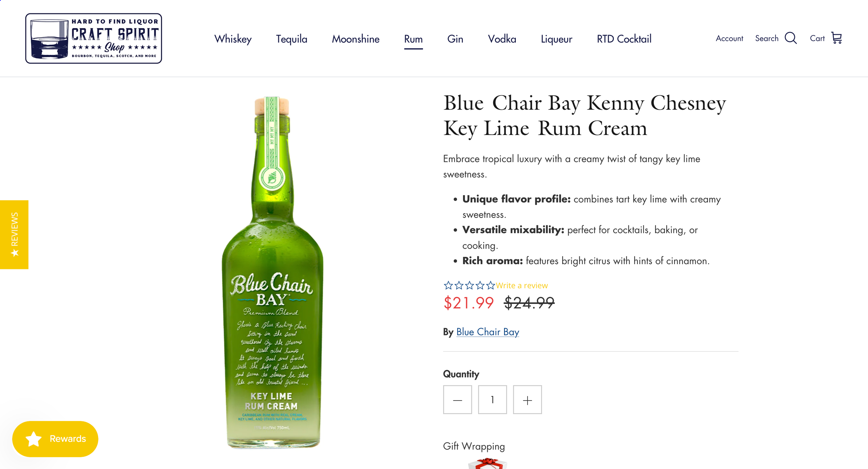Open the Whiskey menu item

coord(233,39)
